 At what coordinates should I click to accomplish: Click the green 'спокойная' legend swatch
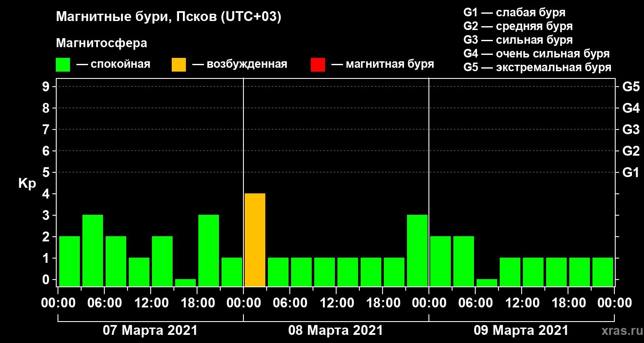[63, 65]
